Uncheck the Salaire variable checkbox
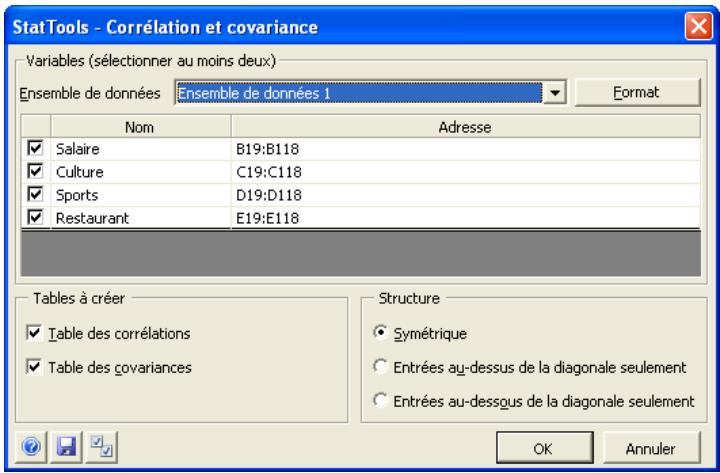Viewport: 720px width, 473px height. point(35,148)
